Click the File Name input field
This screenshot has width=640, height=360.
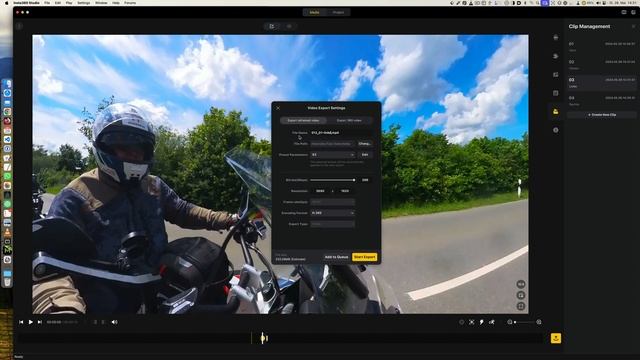(x=341, y=133)
